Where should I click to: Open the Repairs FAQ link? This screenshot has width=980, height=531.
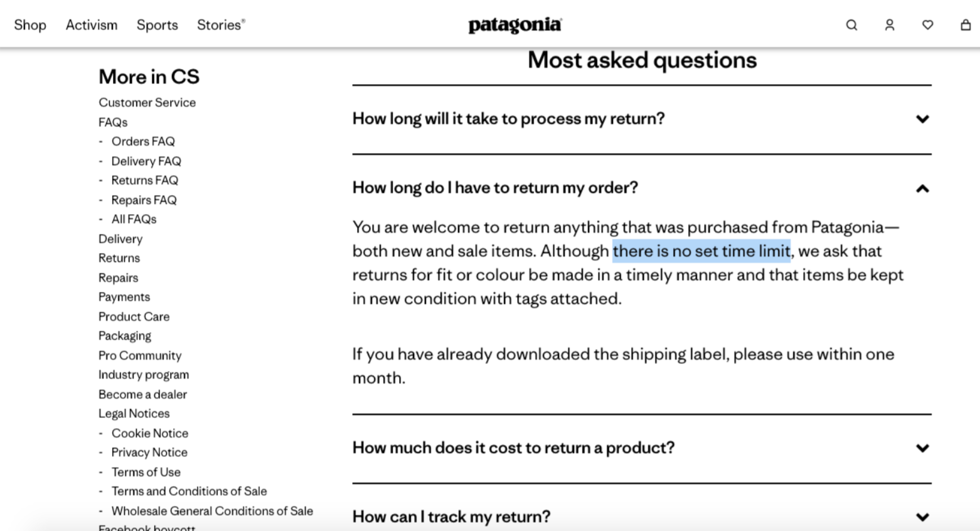coord(144,200)
